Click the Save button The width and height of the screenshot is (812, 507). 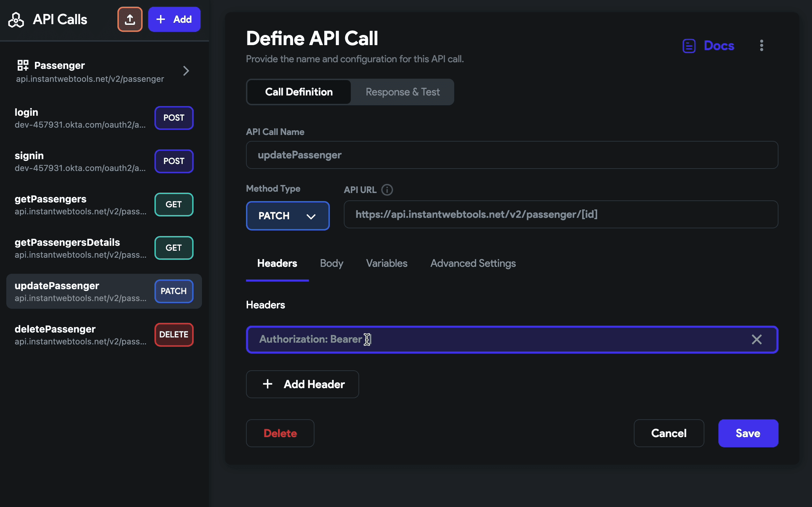coord(748,433)
